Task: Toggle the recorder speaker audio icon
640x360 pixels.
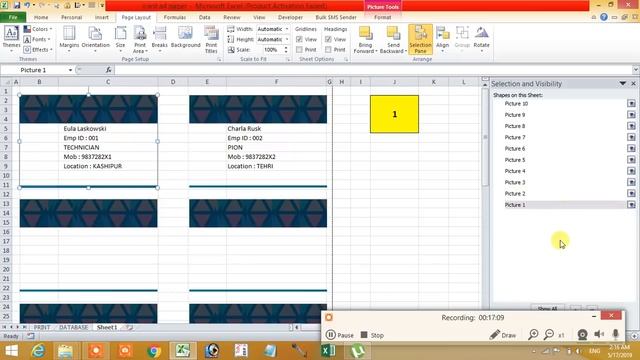Action: [599, 335]
